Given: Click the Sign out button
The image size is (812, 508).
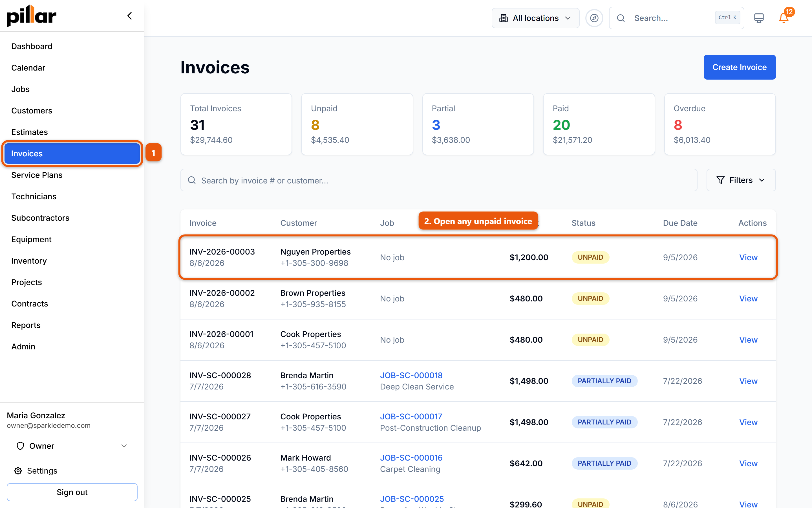Looking at the screenshot, I should coord(72,492).
